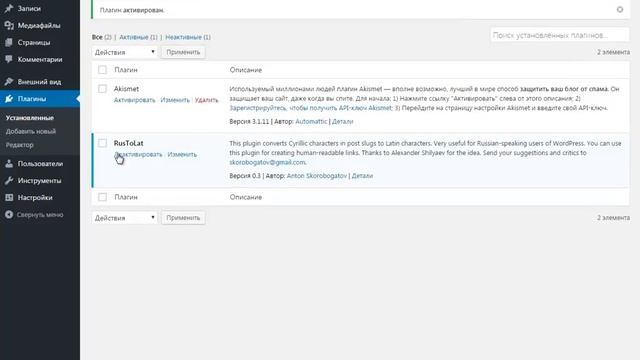Click Деактивировать under RusToLat
The height and width of the screenshot is (360, 640).
click(138, 154)
